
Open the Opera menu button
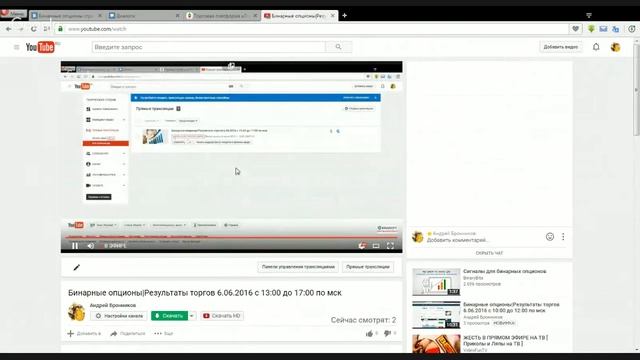pos(13,13)
